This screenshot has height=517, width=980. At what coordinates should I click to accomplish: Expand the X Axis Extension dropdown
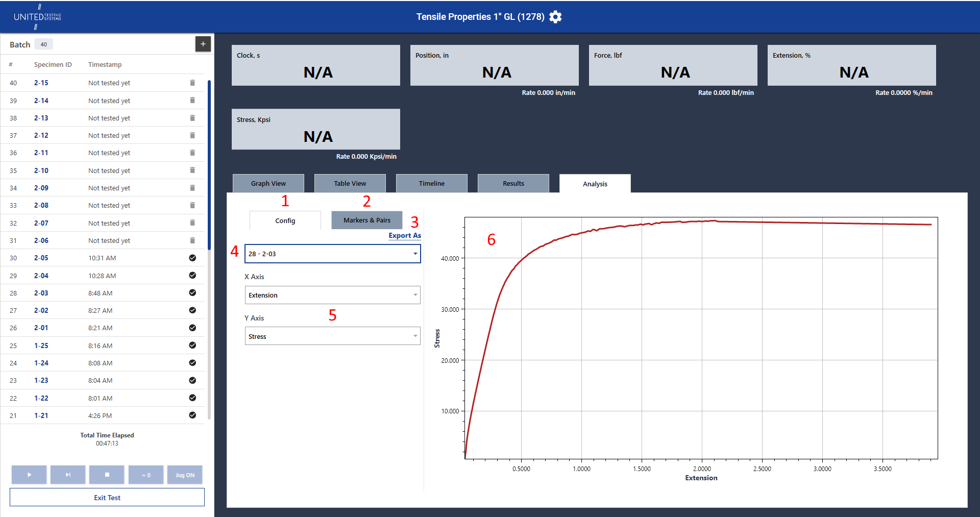click(333, 295)
